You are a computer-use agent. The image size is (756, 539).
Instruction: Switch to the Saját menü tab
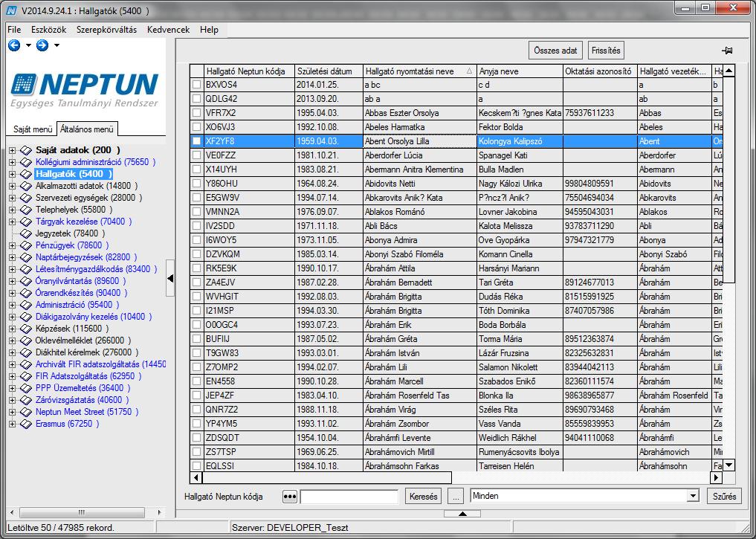tap(33, 129)
